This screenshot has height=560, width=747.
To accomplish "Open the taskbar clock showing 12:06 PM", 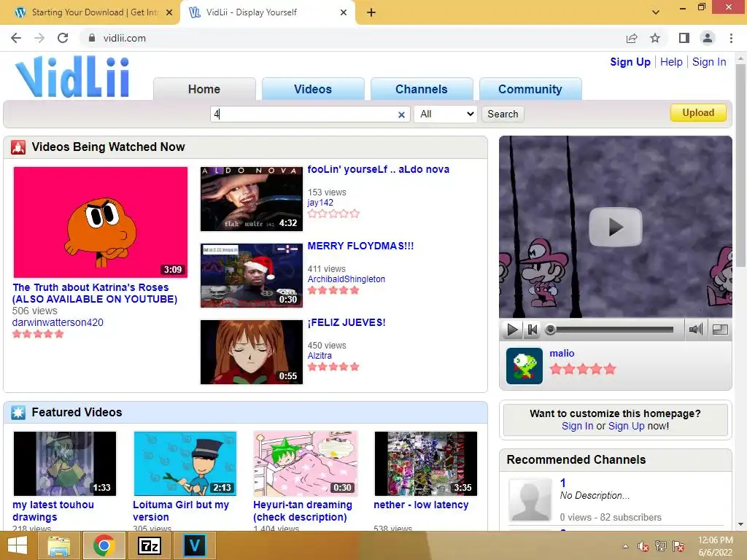I will [715, 546].
